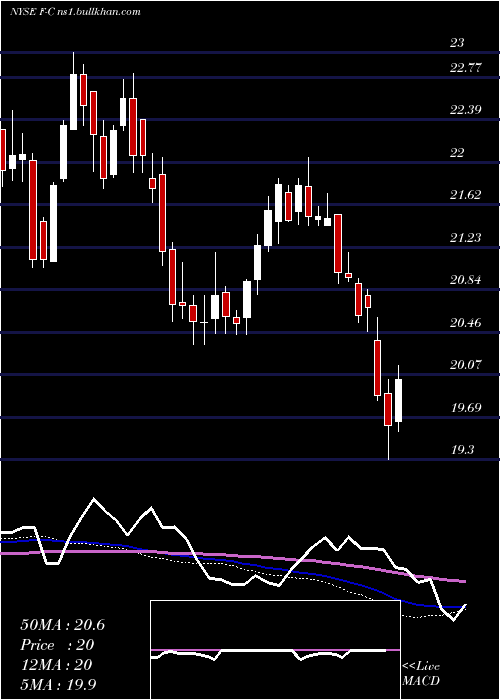Click the 20.84 price level label
This screenshot has width=500, height=700.
point(466,280)
